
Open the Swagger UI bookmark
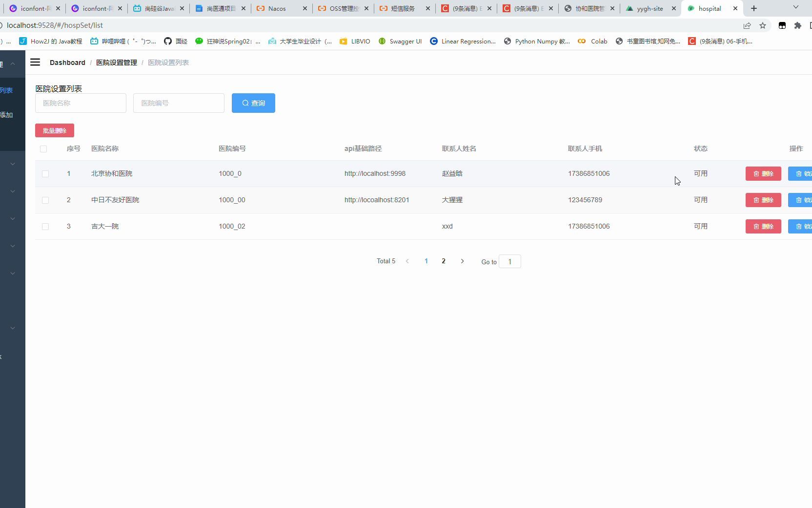(400, 42)
